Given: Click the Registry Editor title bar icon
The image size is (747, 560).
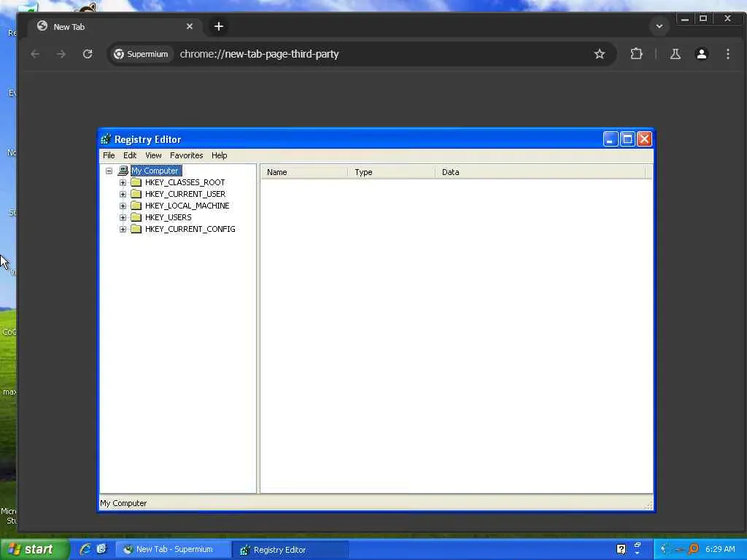Looking at the screenshot, I should (106, 139).
